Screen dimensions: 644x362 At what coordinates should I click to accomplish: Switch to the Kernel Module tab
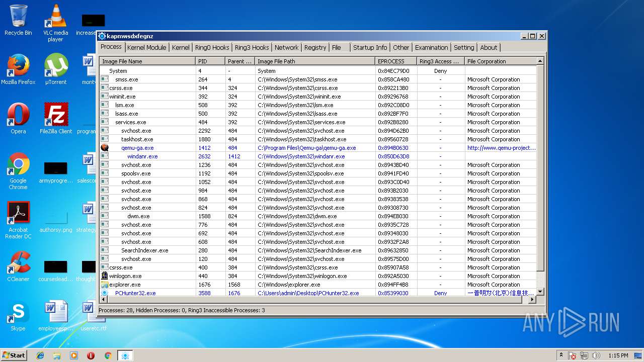point(146,47)
